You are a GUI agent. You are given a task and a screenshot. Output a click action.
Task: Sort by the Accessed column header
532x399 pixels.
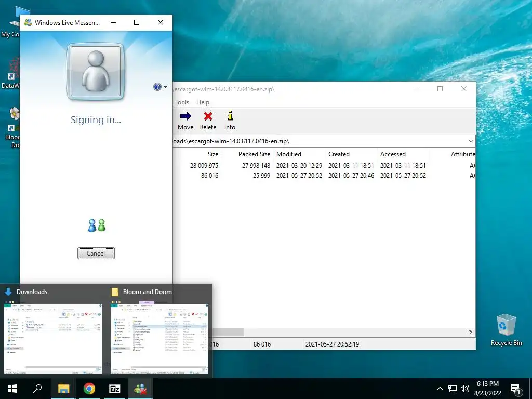click(x=393, y=154)
